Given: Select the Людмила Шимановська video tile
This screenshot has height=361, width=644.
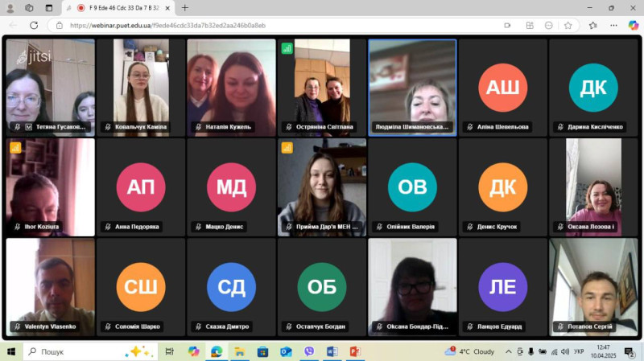Looking at the screenshot, I should (x=412, y=86).
